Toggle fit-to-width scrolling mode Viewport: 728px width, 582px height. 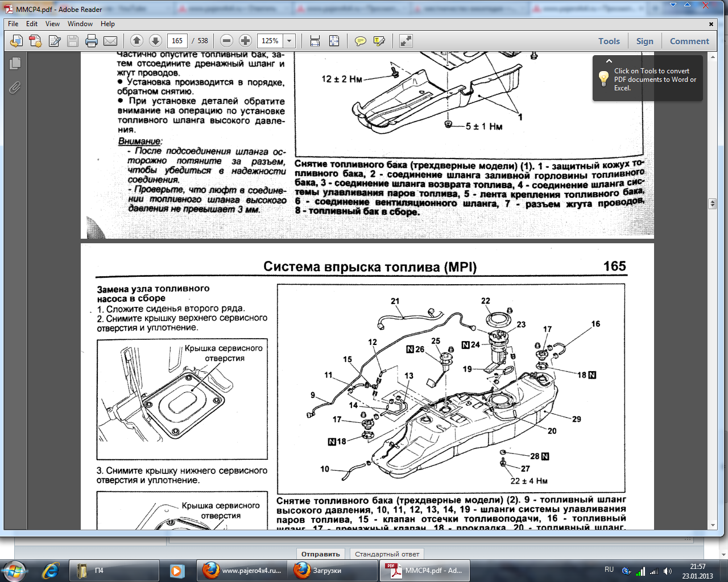(315, 41)
